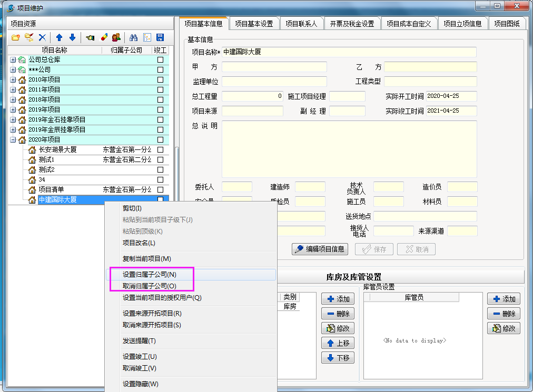This screenshot has width=533, height=392.
Task: Switch to the 开票及税金设置 tab
Action: pos(352,23)
